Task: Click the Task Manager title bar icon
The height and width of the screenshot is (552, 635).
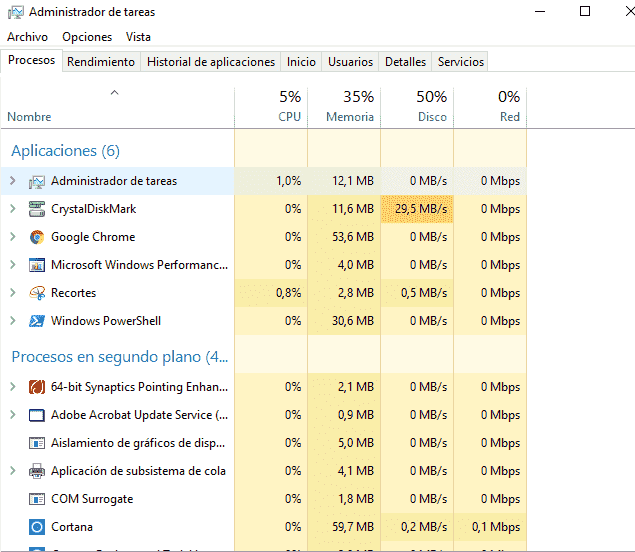Action: click(x=15, y=12)
